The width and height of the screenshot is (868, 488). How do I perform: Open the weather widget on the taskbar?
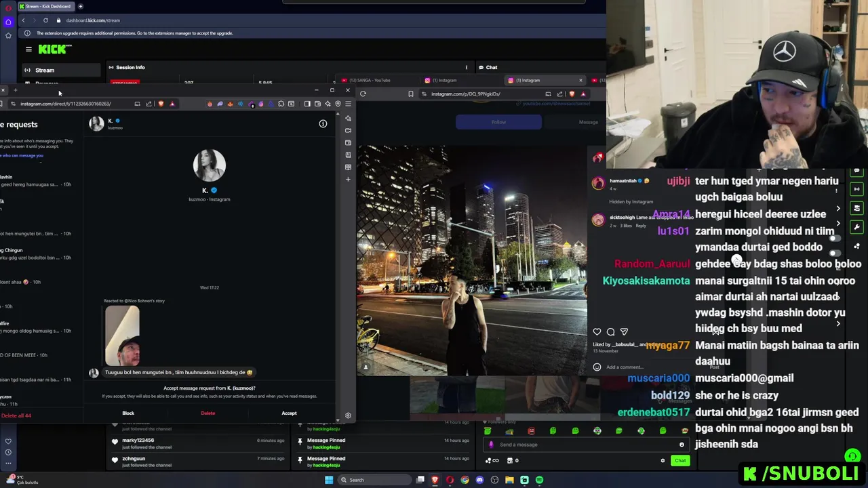pyautogui.click(x=22, y=480)
